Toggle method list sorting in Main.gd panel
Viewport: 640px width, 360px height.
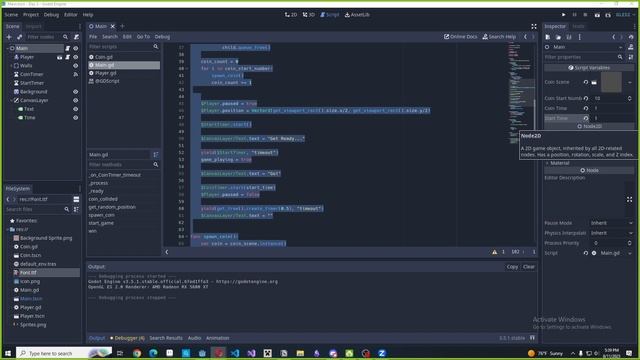click(x=156, y=155)
